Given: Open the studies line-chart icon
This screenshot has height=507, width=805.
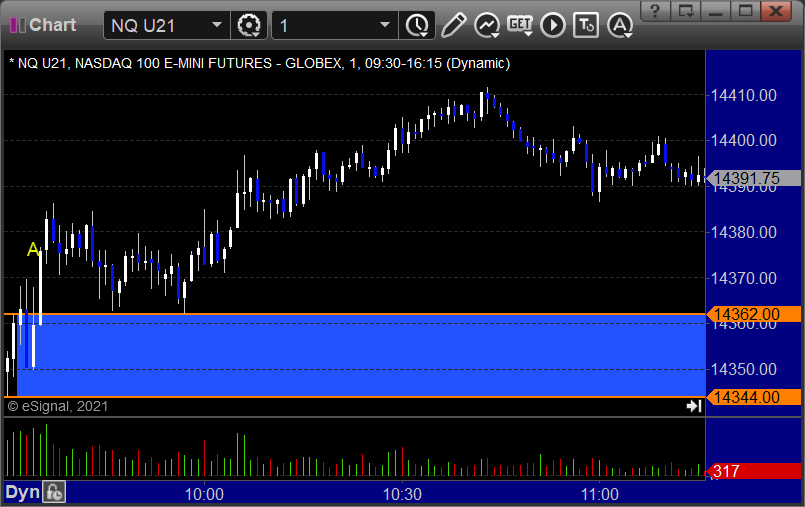Looking at the screenshot, I should point(487,25).
